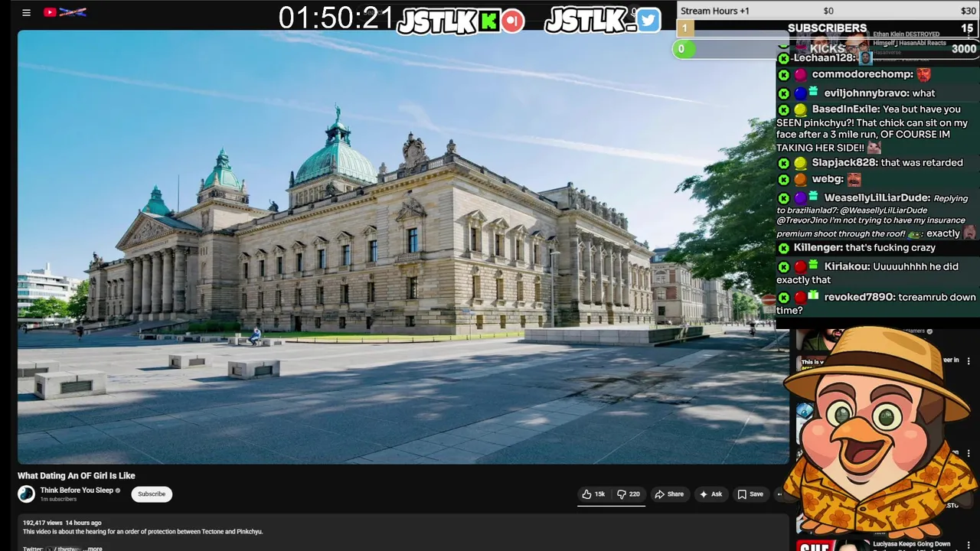Click the blue orb badge of eviljohnnybravo
Viewport: 980px width, 551px height.
tap(800, 93)
